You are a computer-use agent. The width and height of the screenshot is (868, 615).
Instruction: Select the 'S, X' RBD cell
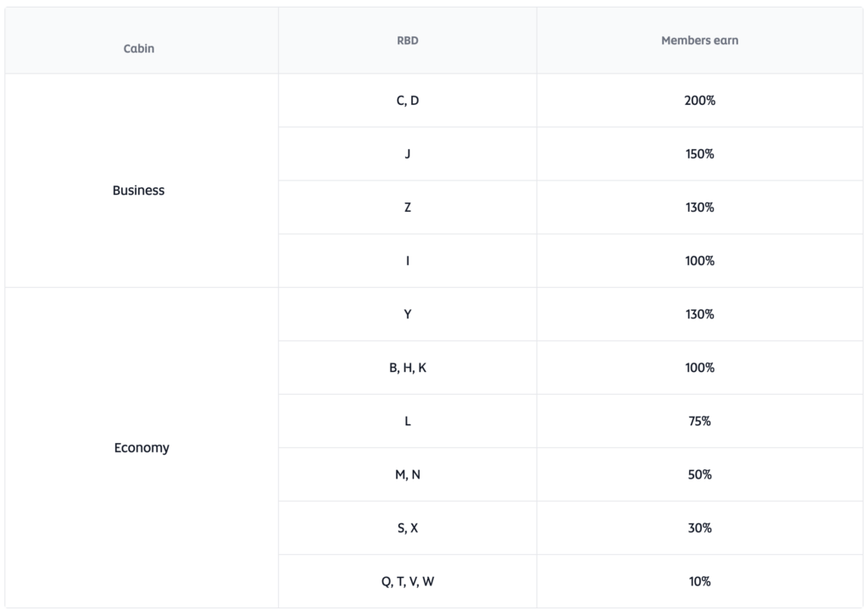408,528
